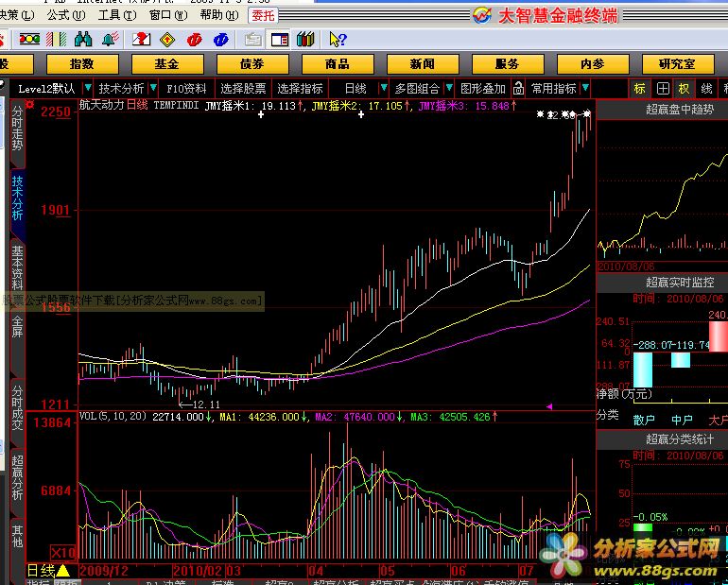Click the JMY摇米1 indicator value text
Image resolution: width=728 pixels, height=585 pixels.
click(x=254, y=106)
